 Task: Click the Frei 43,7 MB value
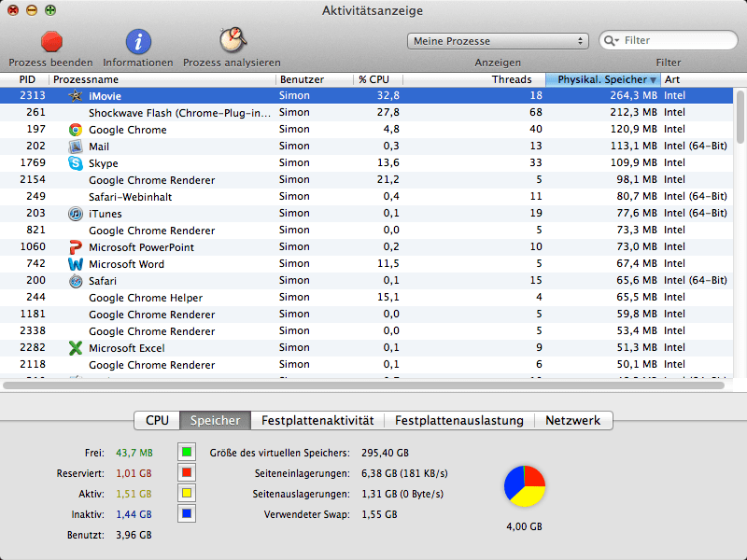134,453
